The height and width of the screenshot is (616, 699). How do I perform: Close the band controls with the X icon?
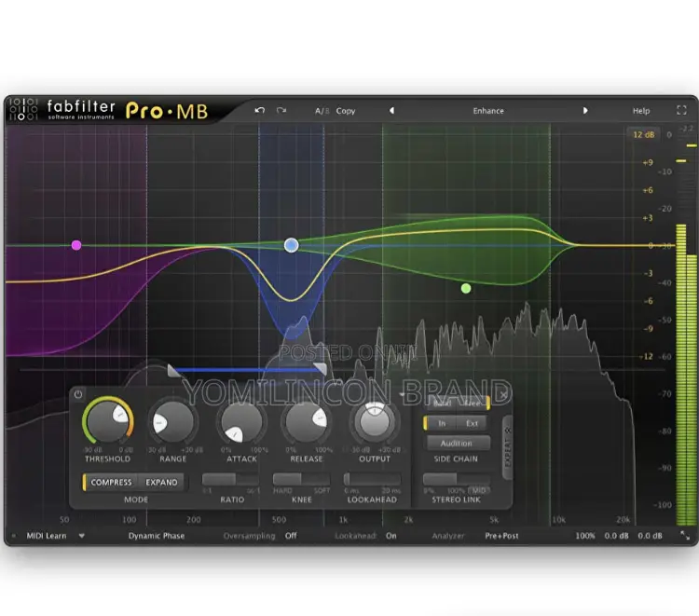(503, 394)
